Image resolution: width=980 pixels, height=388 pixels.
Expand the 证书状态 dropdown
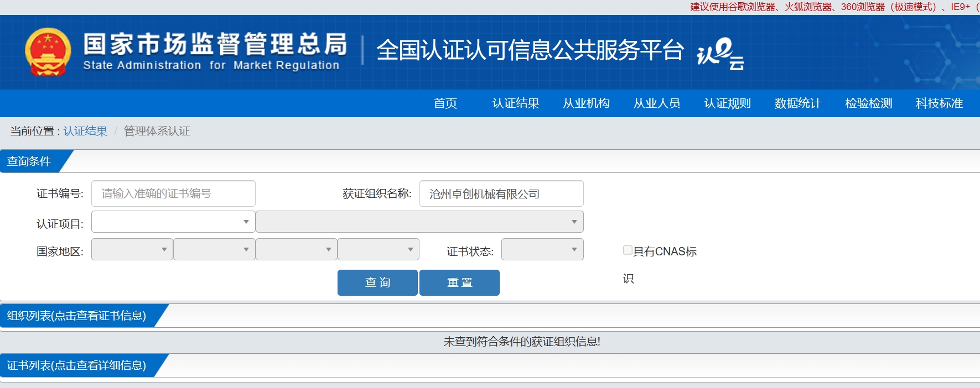[542, 249]
